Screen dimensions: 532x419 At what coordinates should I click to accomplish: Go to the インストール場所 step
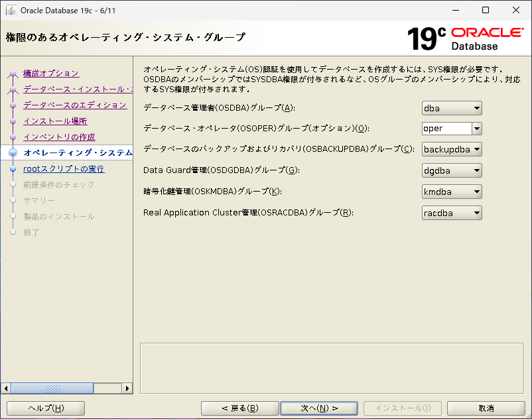pos(55,121)
